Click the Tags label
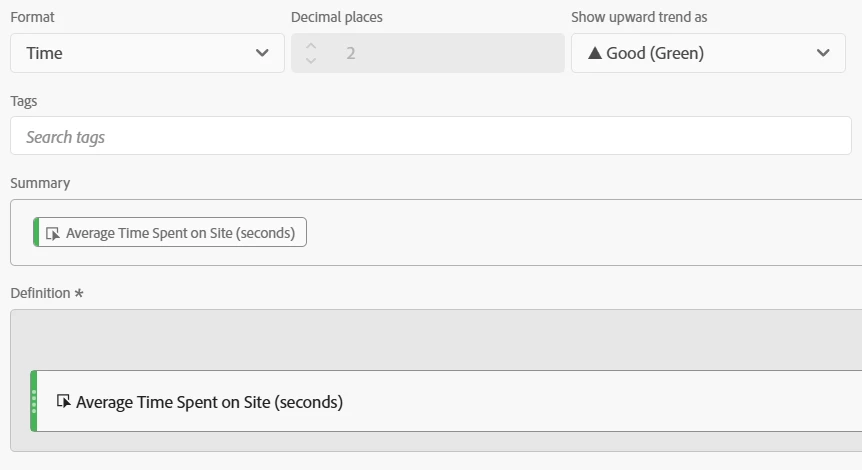Screen dimensions: 862x470 [x=24, y=101]
